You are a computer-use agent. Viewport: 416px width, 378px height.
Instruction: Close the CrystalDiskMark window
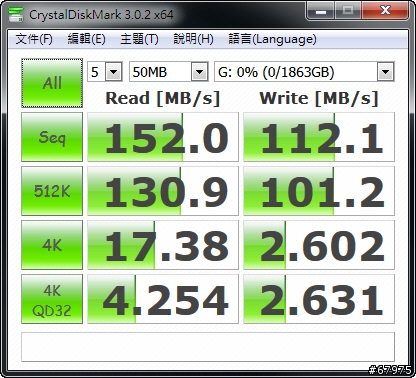tap(385, 11)
